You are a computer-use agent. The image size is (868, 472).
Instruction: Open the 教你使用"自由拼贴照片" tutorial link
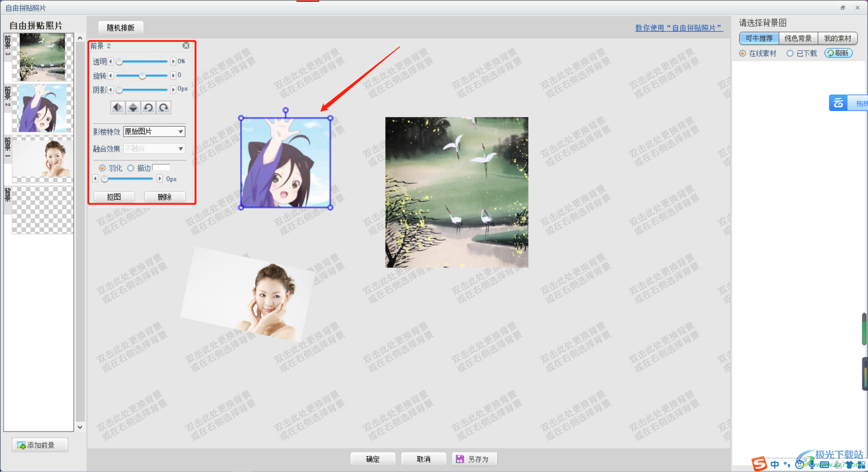pos(679,28)
